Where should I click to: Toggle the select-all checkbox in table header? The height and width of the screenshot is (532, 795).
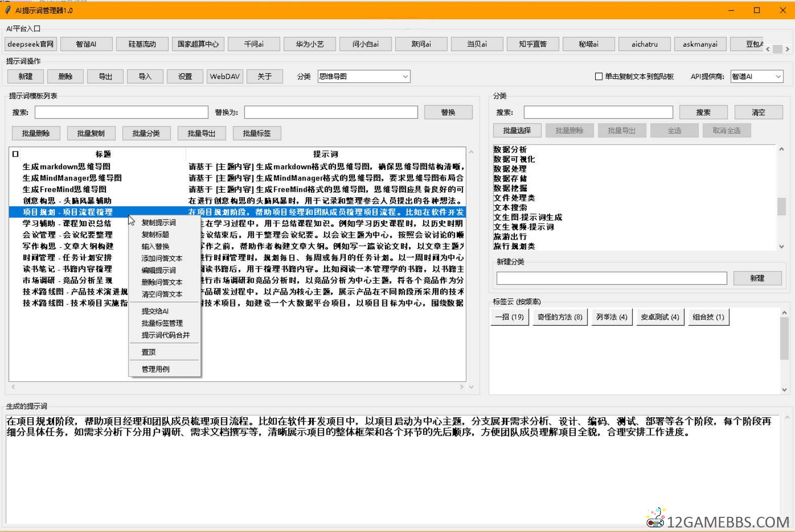15,154
